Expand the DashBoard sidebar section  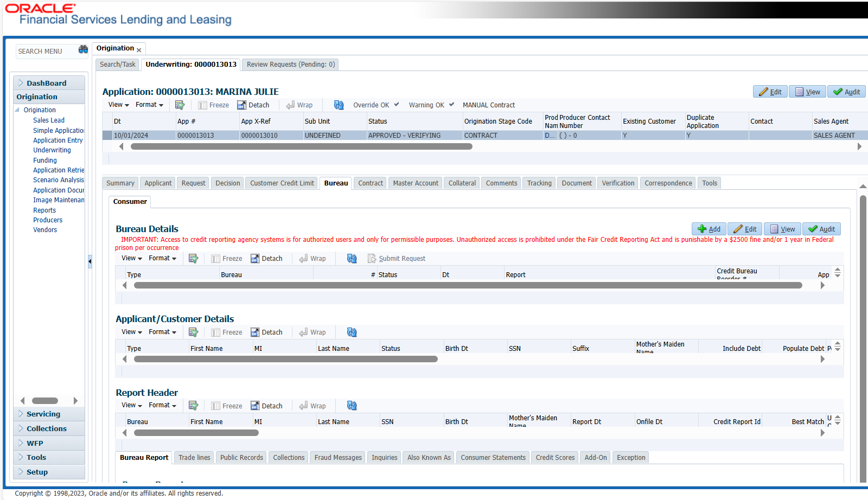pos(49,83)
